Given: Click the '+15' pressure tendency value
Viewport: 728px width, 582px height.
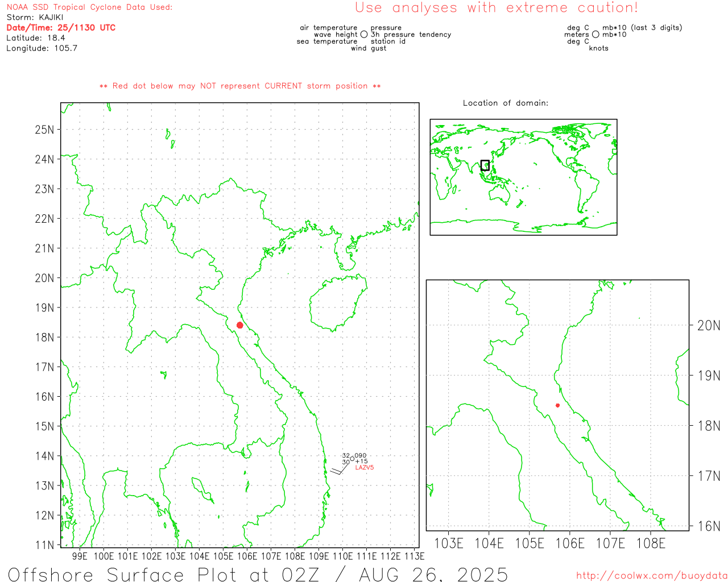Looking at the screenshot, I should click(361, 462).
